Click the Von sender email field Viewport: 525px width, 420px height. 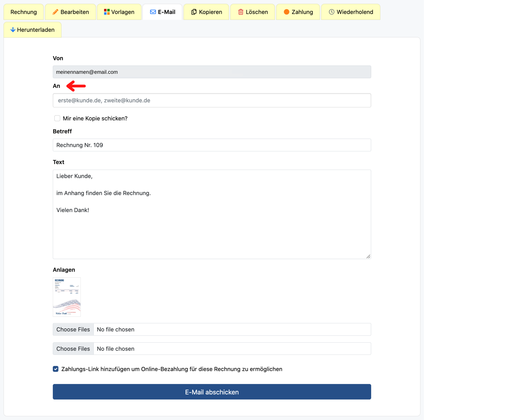click(x=212, y=72)
